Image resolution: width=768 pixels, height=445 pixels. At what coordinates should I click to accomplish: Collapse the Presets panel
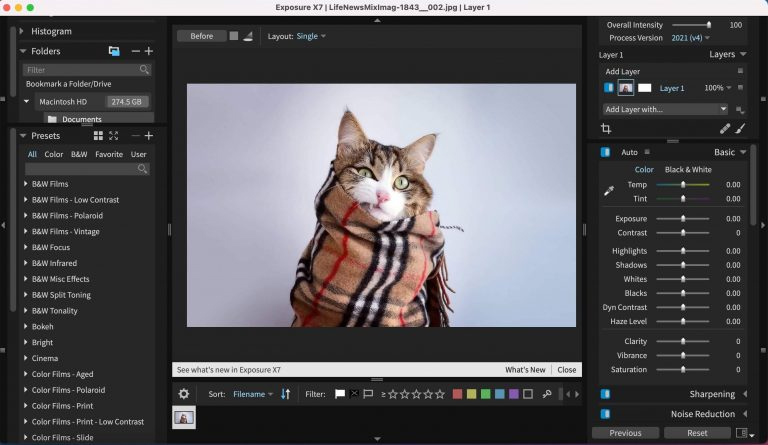pyautogui.click(x=23, y=136)
